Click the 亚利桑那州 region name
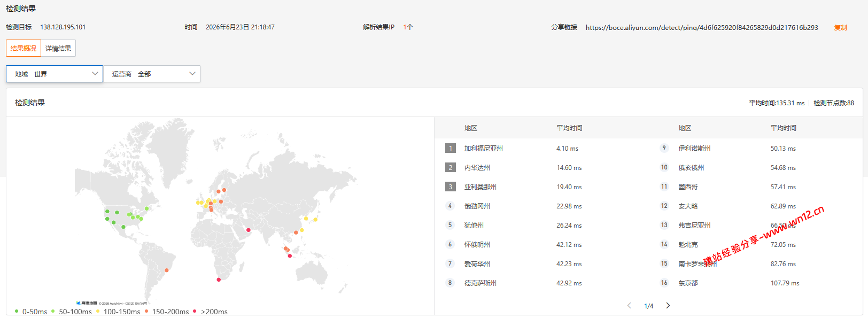Viewport: 868px width, 318px height. tap(480, 187)
